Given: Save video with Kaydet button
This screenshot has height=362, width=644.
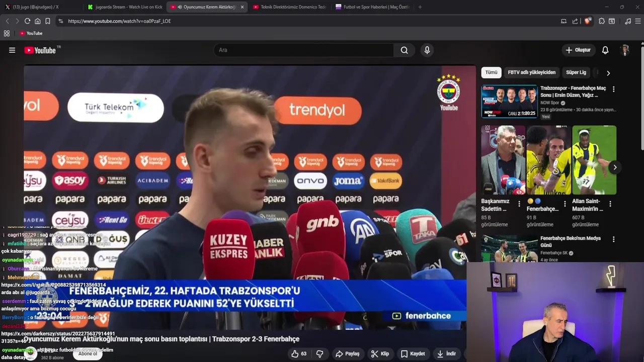Looking at the screenshot, I should click(413, 354).
